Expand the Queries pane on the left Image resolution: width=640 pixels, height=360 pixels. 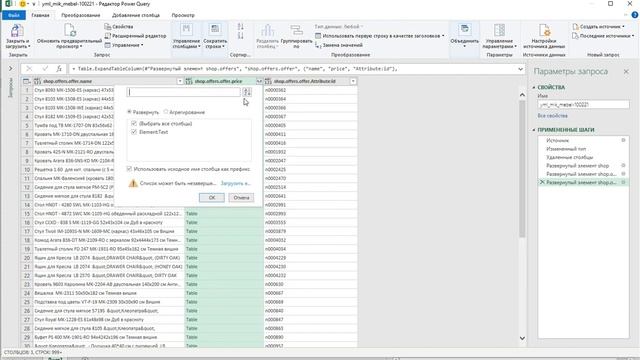tap(11, 69)
